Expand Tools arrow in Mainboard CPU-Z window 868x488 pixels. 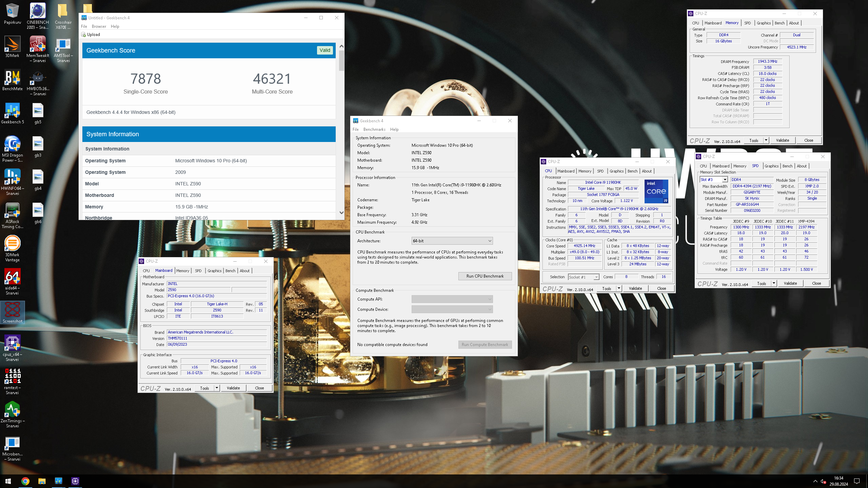(x=217, y=388)
